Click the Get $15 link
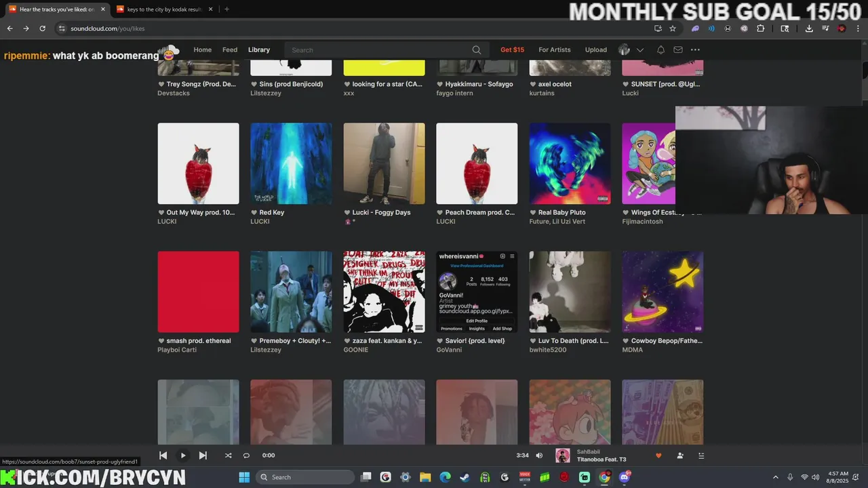Screen dimensions: 868x488 click(512, 49)
